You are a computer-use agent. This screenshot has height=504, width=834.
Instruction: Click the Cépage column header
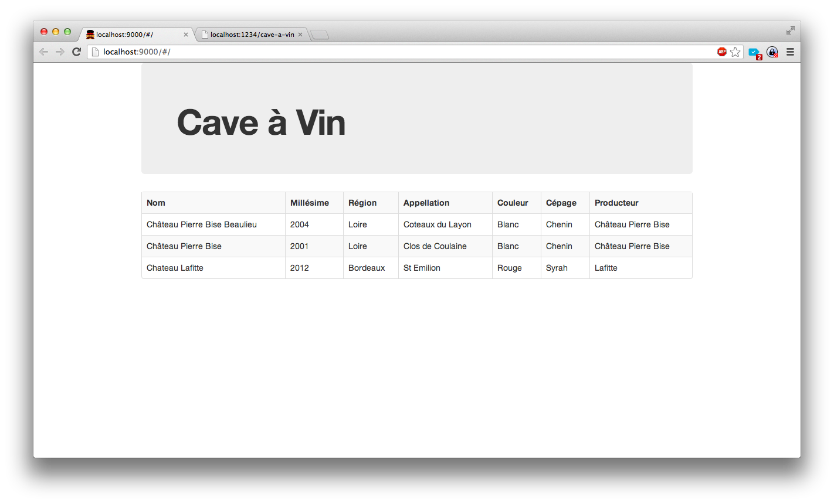565,203
